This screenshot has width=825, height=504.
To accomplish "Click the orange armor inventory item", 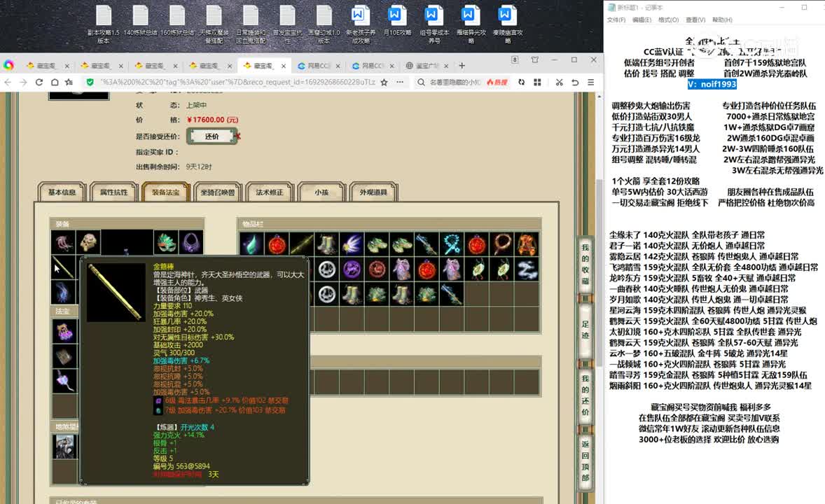I will pyautogui.click(x=527, y=244).
